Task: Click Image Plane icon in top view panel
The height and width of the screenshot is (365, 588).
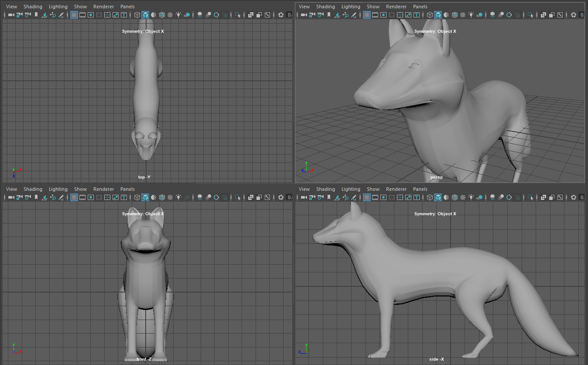Action: click(x=44, y=15)
